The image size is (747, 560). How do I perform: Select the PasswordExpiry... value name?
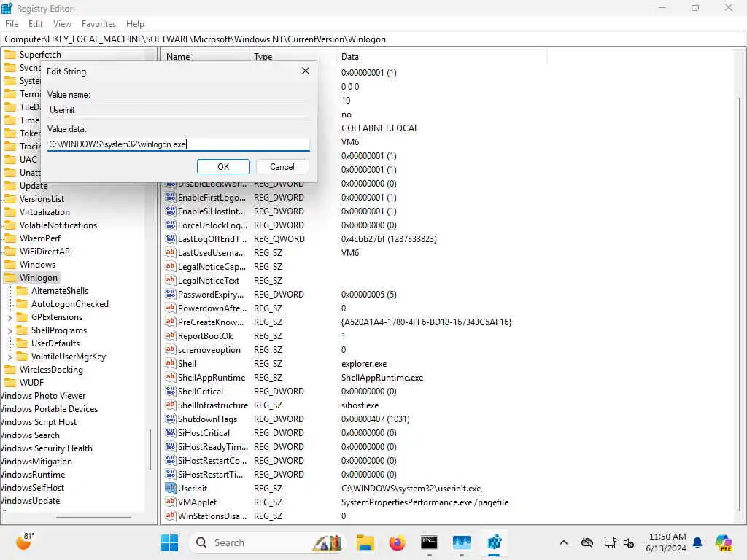pos(211,295)
